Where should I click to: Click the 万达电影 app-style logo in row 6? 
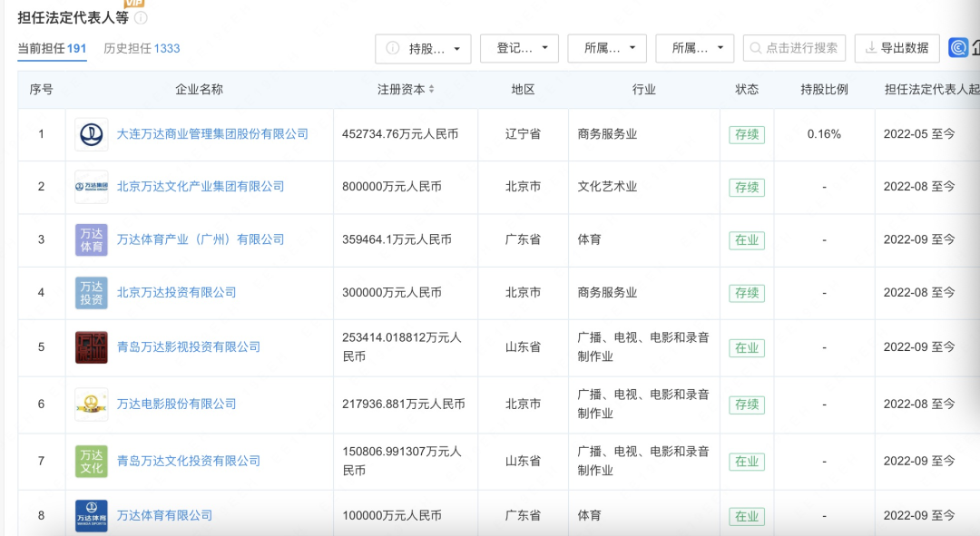point(91,404)
